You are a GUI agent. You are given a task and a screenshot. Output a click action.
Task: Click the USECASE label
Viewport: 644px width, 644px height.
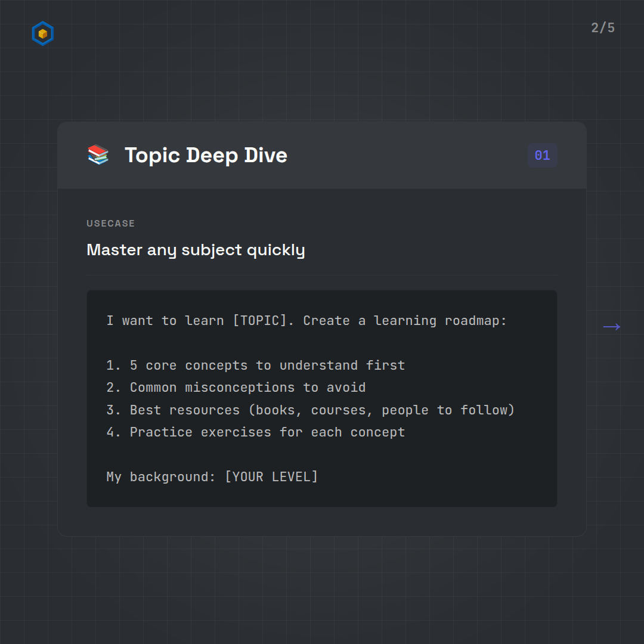tap(111, 224)
